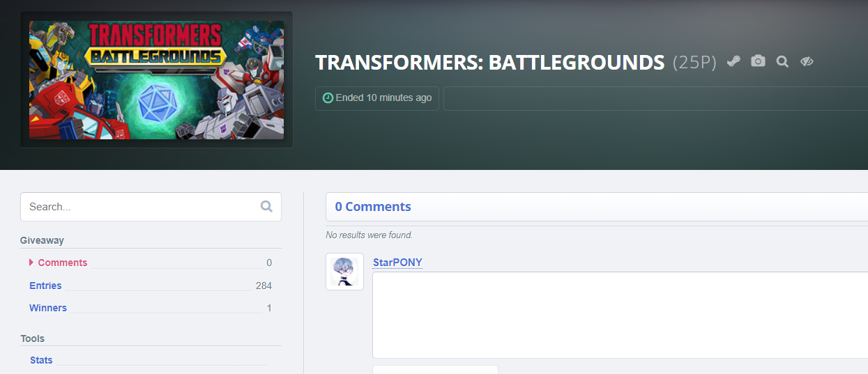
Task: Click the No results were found text
Action: pos(369,235)
